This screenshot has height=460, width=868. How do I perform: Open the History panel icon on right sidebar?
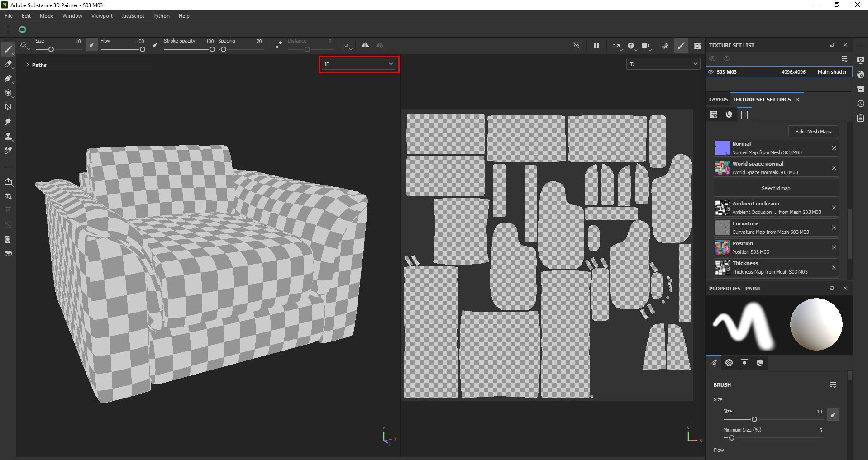tap(861, 104)
